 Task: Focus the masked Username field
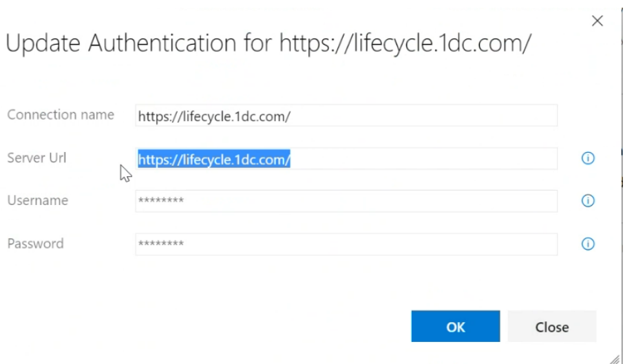tap(346, 201)
